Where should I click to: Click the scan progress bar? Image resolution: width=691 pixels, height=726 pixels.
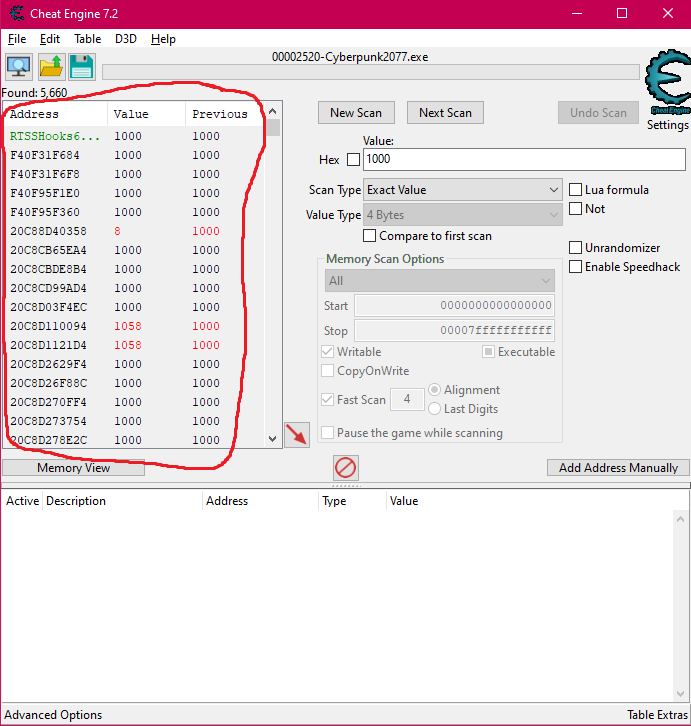[371, 72]
